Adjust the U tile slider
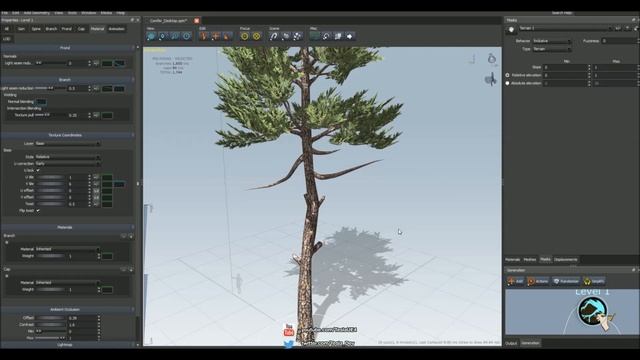The width and height of the screenshot is (640, 360). click(x=51, y=178)
